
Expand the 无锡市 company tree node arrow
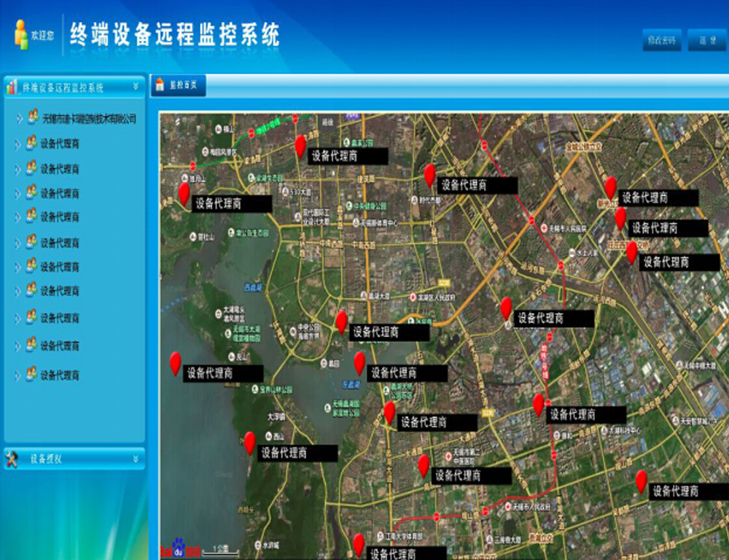pos(19,117)
